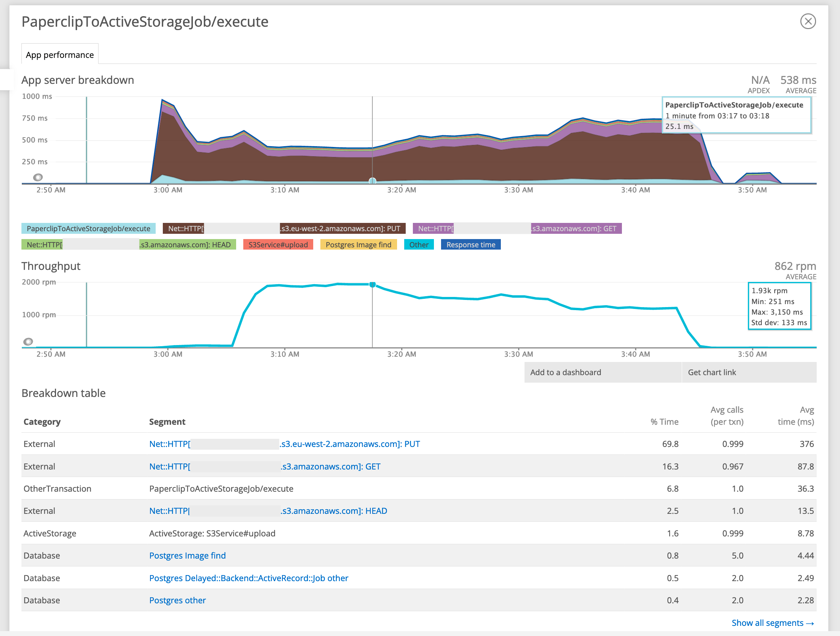840x636 pixels.
Task: Hide the Other category series
Action: (x=418, y=245)
